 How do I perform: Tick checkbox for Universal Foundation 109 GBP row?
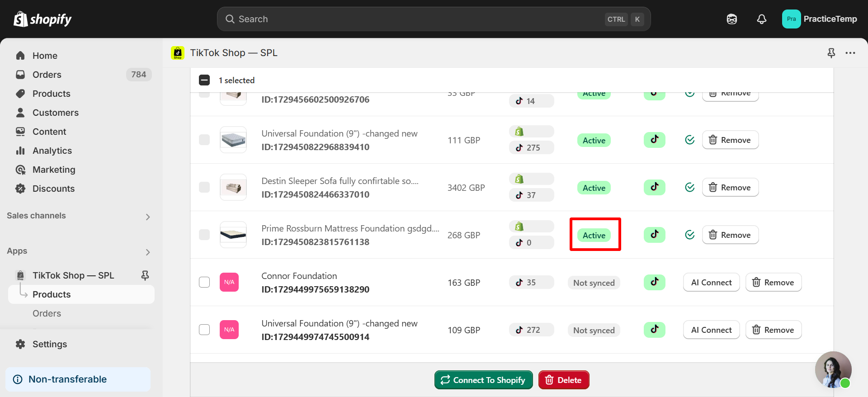click(204, 330)
